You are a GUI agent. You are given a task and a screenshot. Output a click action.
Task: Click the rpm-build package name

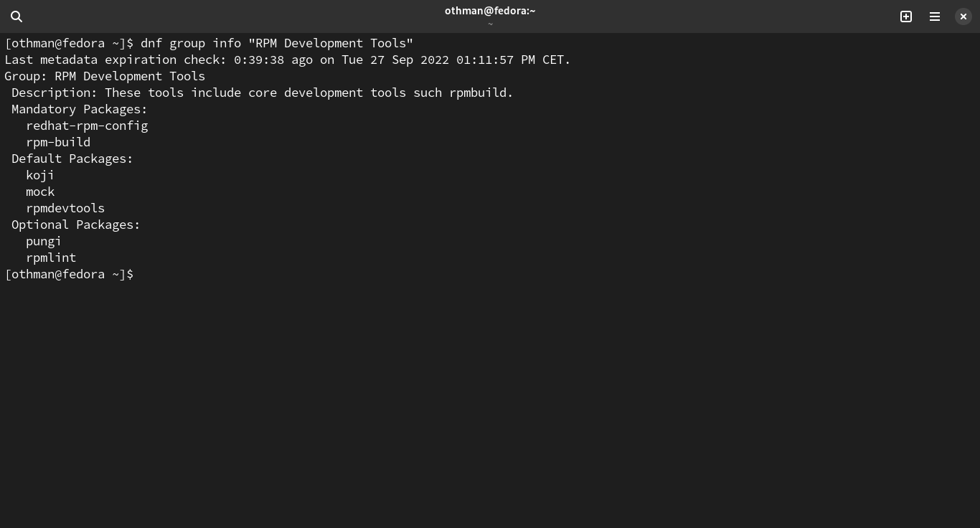[58, 142]
